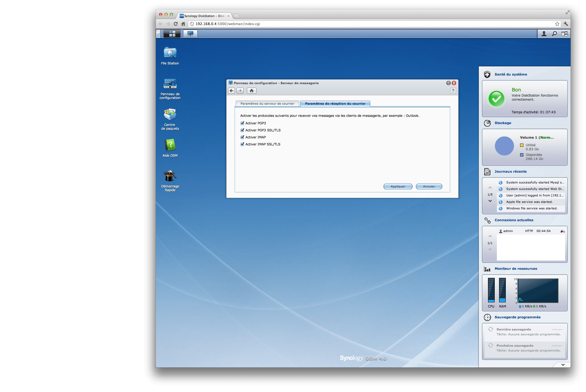Open Centre de paquets icon
This screenshot has height=392, width=586.
point(170,115)
